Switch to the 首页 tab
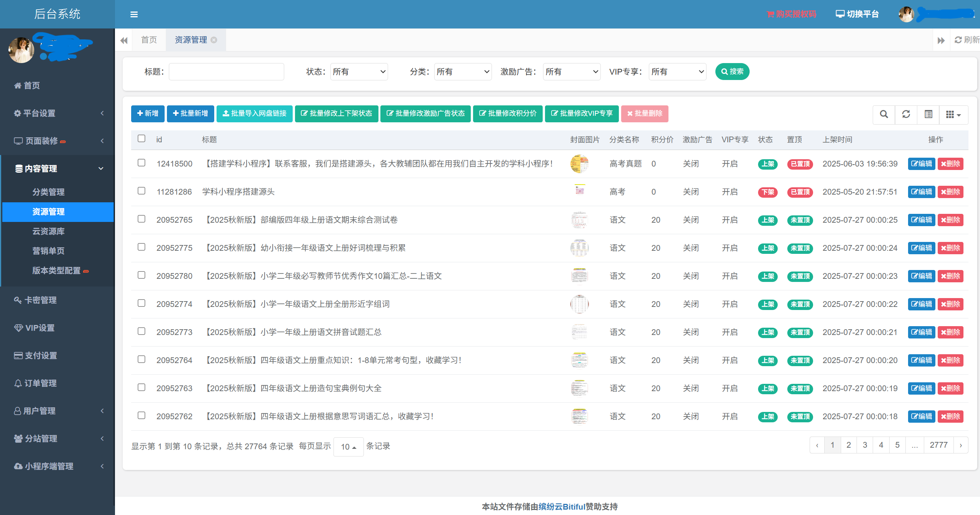 tap(149, 40)
